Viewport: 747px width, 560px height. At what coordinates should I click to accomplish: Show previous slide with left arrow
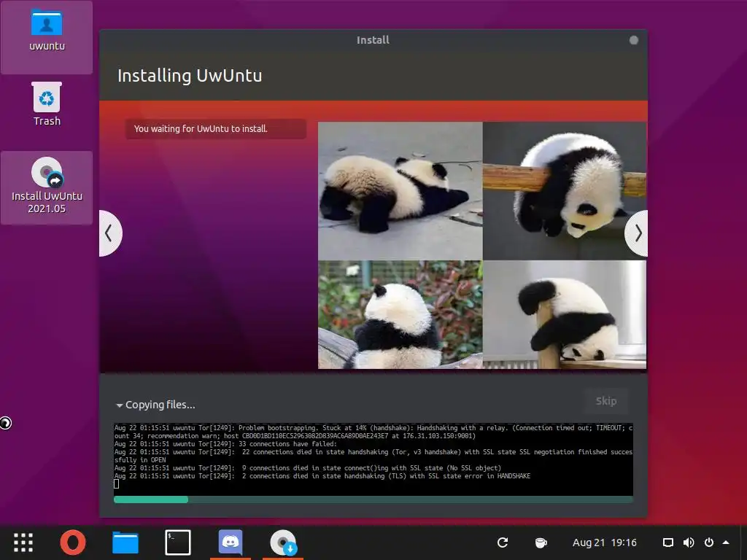tap(110, 233)
